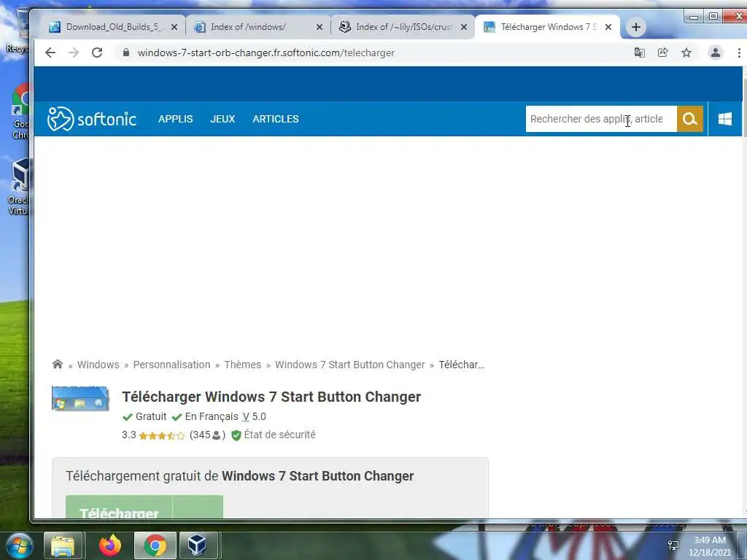This screenshot has height=560, width=747.
Task: Click the Windows 7 Start Button Changer breadcrumb
Action: [x=349, y=365]
